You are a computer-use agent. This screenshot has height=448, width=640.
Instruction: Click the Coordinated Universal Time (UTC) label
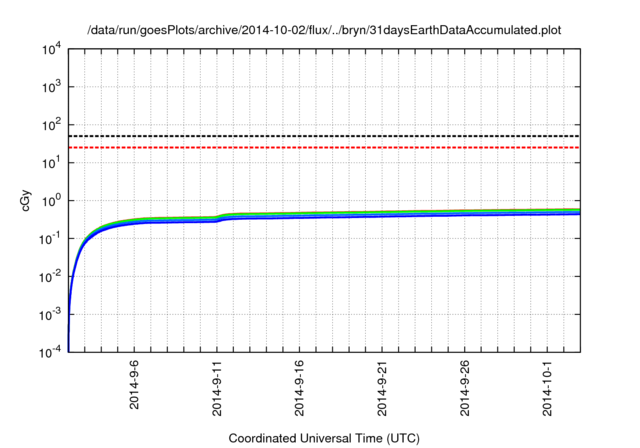click(324, 438)
